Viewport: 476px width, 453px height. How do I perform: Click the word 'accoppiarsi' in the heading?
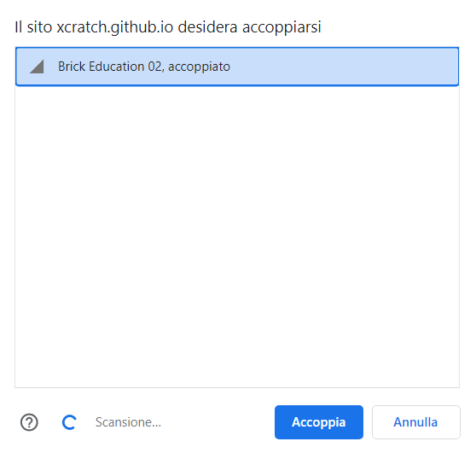point(282,27)
